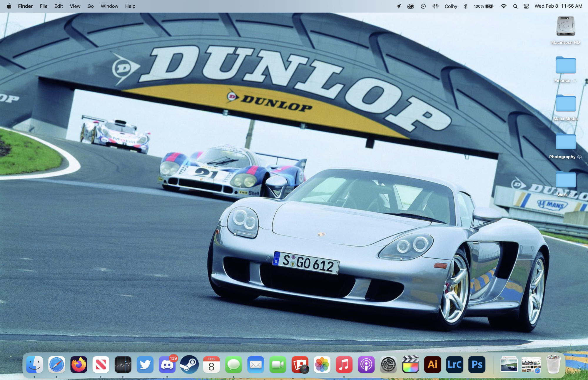Select the Malix Media folder

click(x=566, y=103)
